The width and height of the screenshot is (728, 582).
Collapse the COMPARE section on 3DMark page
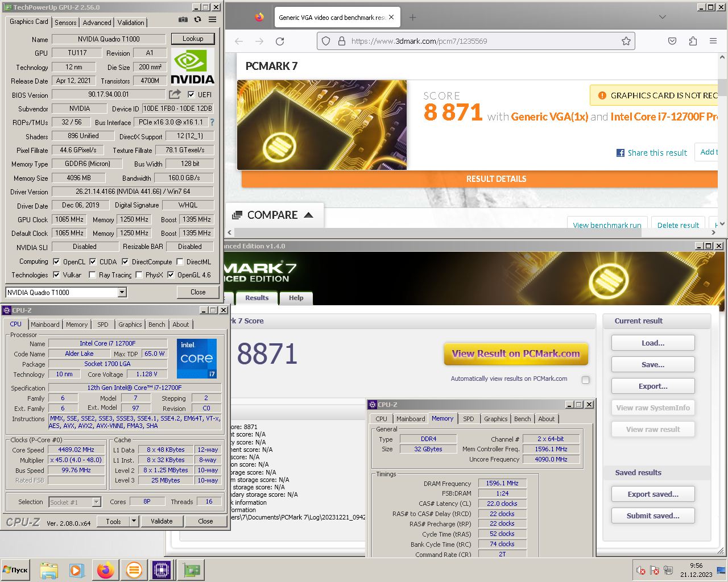tap(309, 215)
